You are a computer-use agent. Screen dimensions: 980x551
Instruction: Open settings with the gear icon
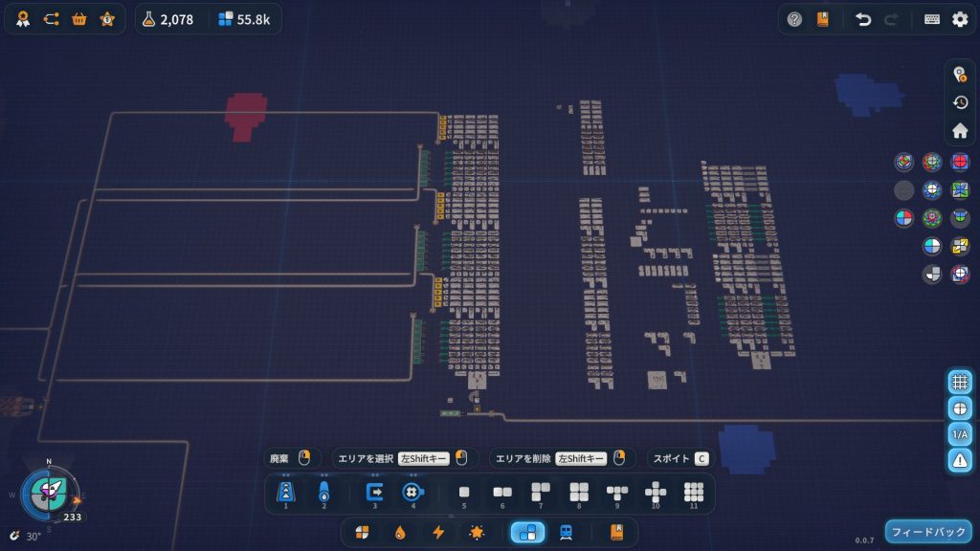tap(960, 19)
